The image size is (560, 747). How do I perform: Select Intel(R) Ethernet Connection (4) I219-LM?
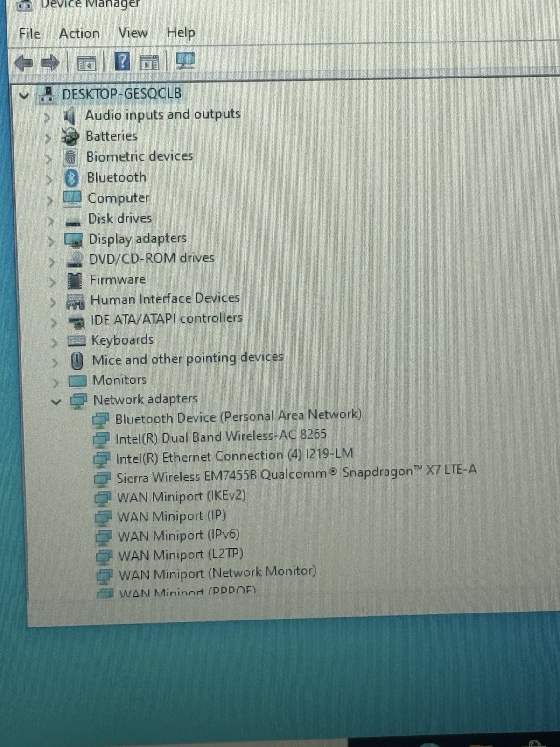tap(234, 456)
